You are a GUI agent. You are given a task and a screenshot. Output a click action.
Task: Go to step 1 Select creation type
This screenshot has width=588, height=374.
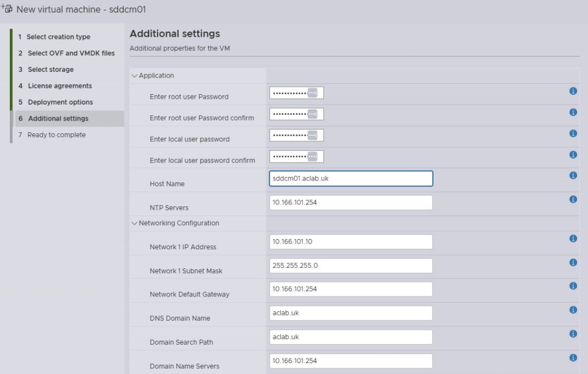coord(58,37)
